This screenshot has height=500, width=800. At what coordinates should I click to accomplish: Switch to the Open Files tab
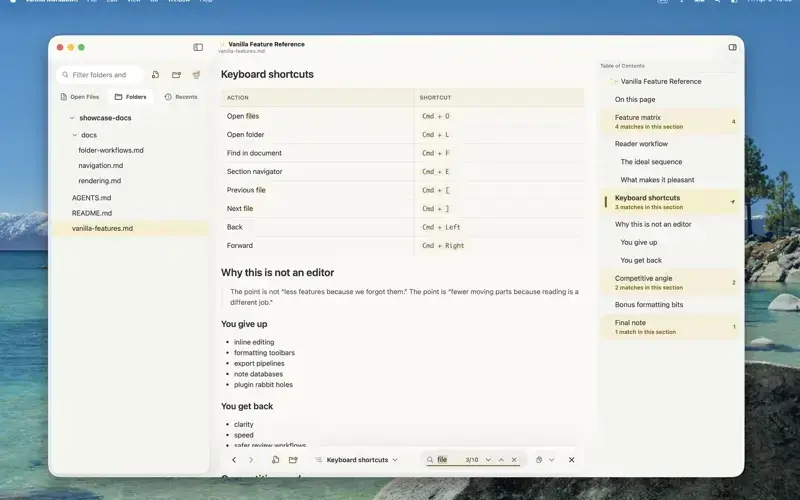click(x=80, y=97)
